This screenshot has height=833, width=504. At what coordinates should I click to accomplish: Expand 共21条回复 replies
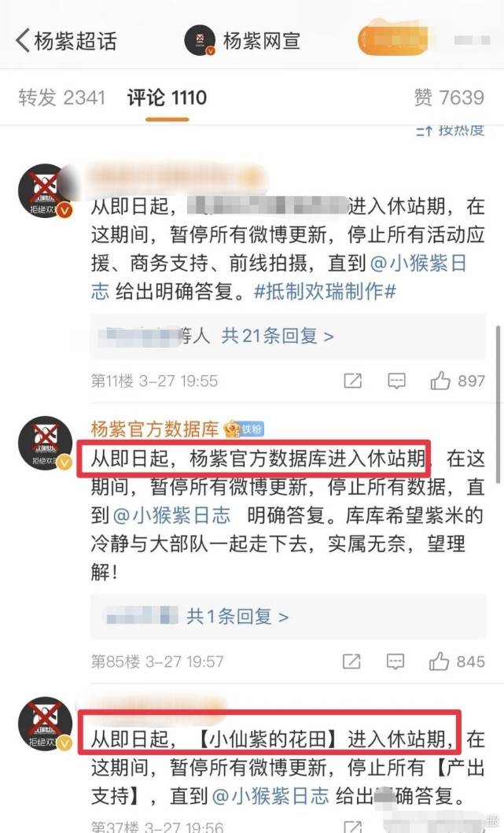(278, 336)
